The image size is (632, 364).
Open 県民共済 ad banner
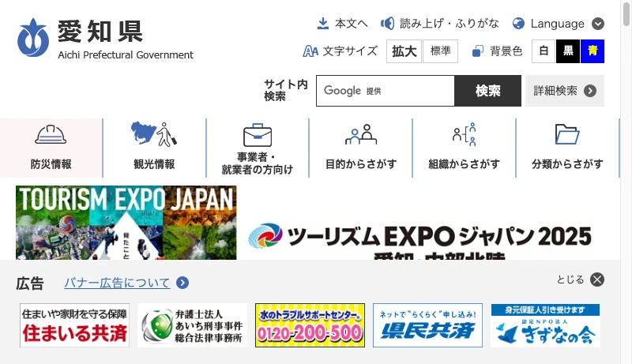pyautogui.click(x=427, y=325)
